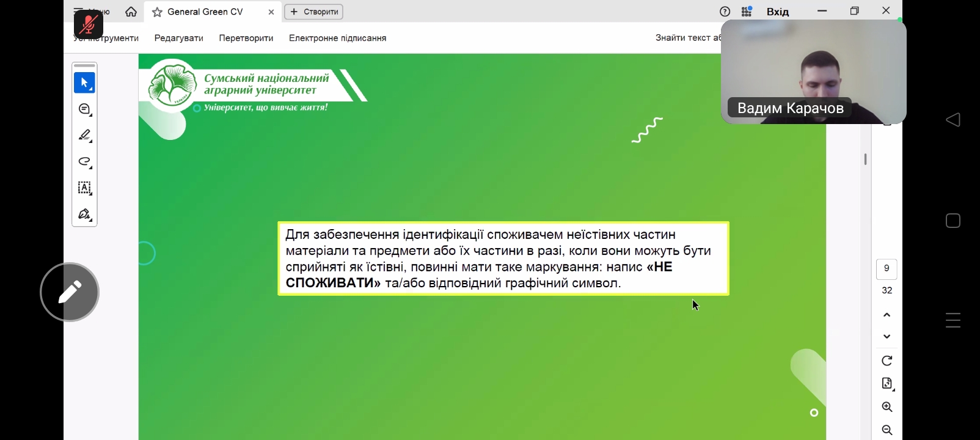
Task: Star the General Green CV tab
Action: [157, 12]
